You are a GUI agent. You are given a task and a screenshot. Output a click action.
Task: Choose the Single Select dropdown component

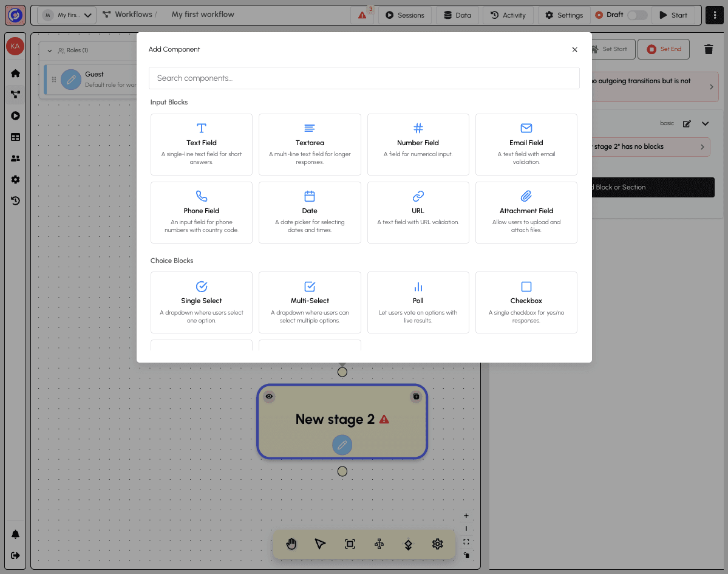pos(202,302)
